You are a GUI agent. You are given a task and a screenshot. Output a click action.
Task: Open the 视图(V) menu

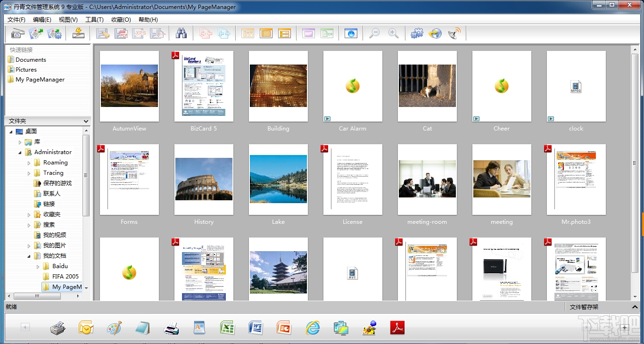coord(68,20)
